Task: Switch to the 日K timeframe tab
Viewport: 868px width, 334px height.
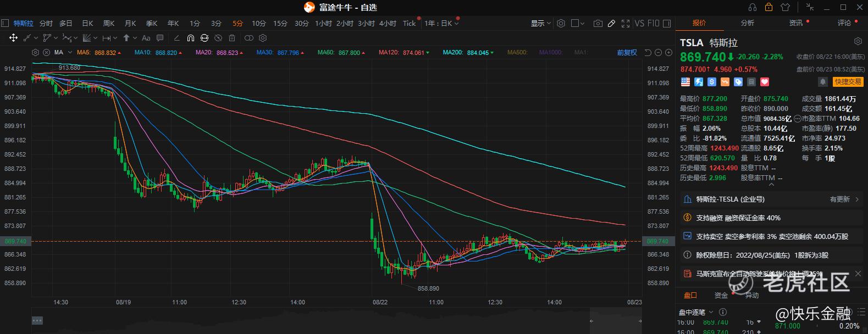Action: point(87,23)
